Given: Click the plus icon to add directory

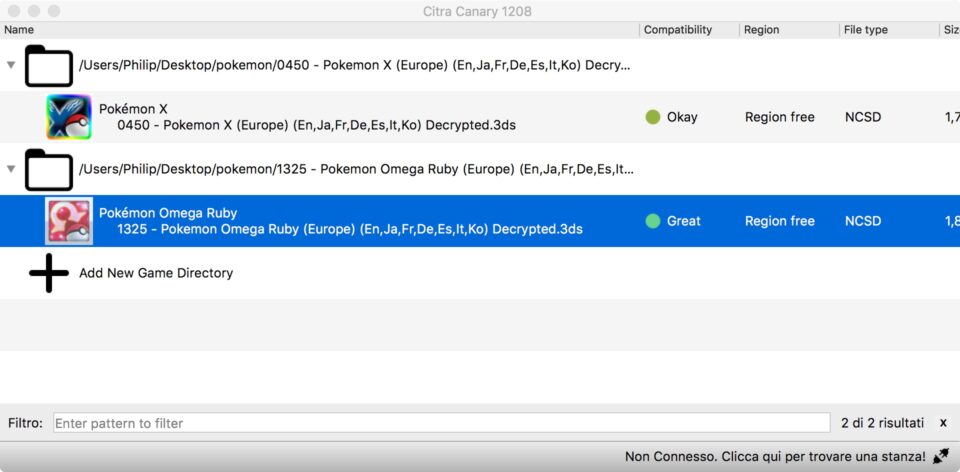Looking at the screenshot, I should coord(49,273).
